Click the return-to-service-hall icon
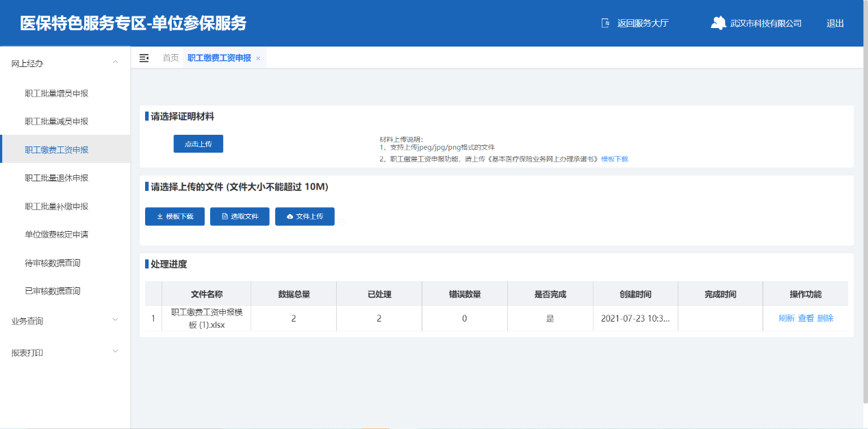 click(x=605, y=23)
